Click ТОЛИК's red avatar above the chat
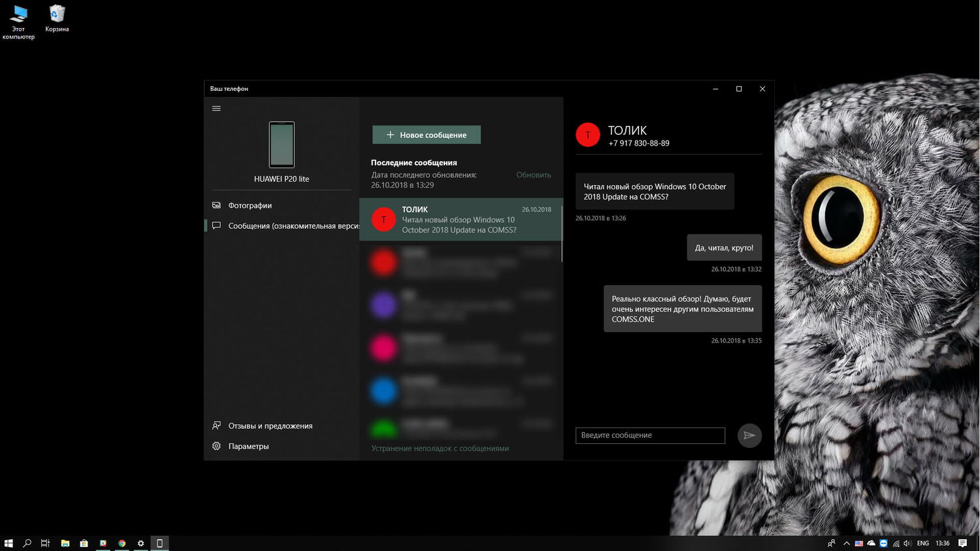The height and width of the screenshot is (551, 980). 587,135
